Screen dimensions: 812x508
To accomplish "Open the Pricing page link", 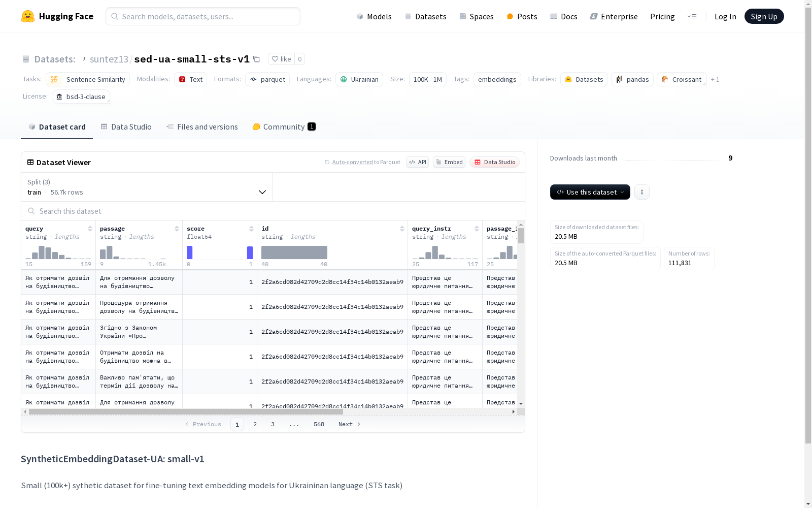I will pos(662,16).
